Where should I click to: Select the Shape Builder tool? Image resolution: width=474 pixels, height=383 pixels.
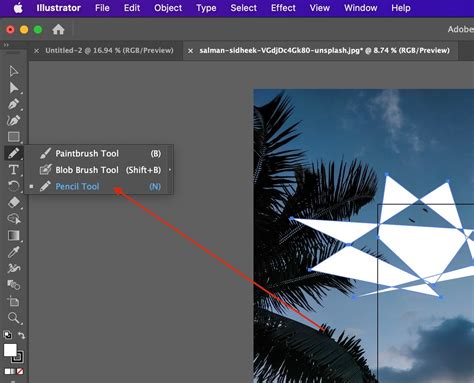pos(14,219)
